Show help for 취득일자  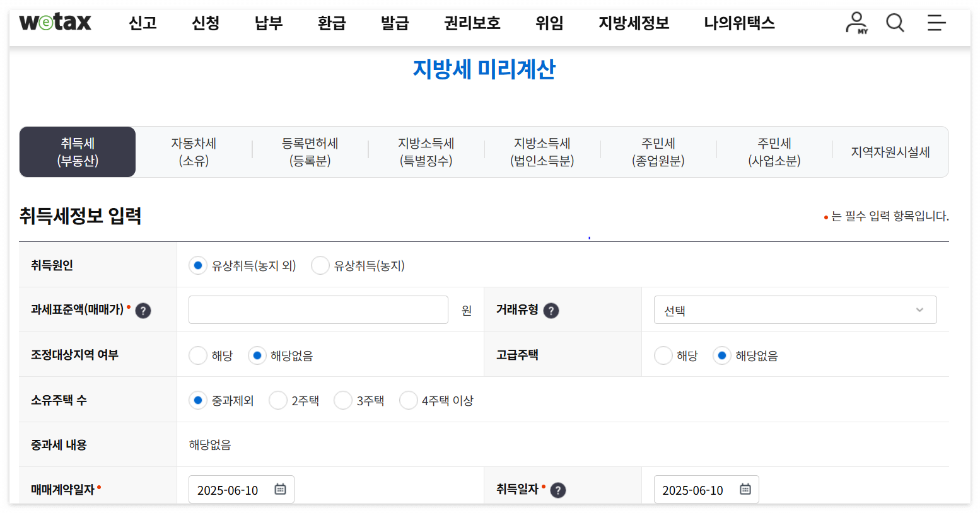click(558, 490)
